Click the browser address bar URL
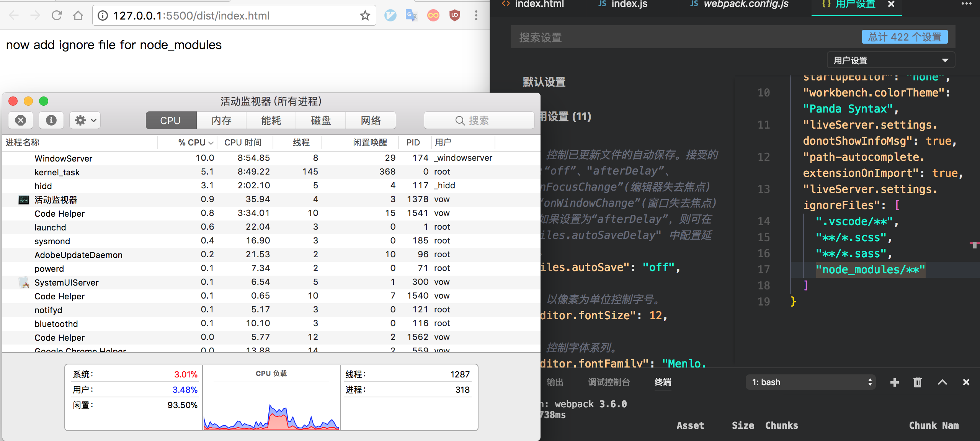Image resolution: width=980 pixels, height=441 pixels. pyautogui.click(x=191, y=16)
